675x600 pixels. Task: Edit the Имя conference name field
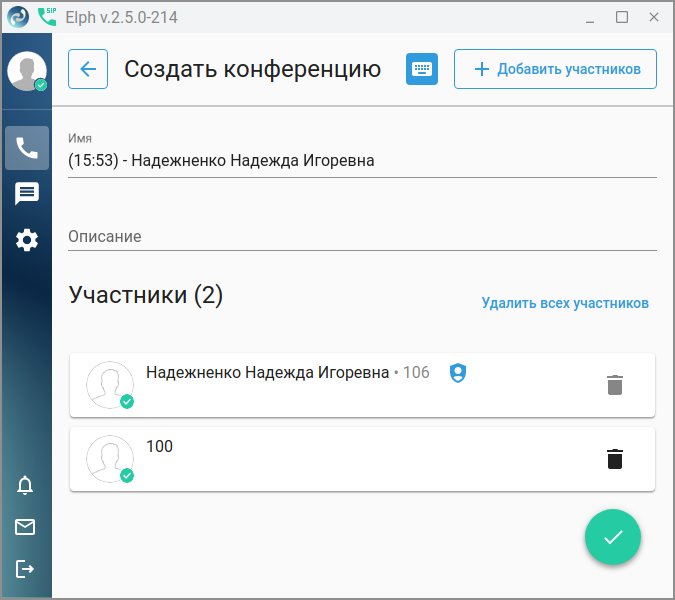[x=362, y=161]
